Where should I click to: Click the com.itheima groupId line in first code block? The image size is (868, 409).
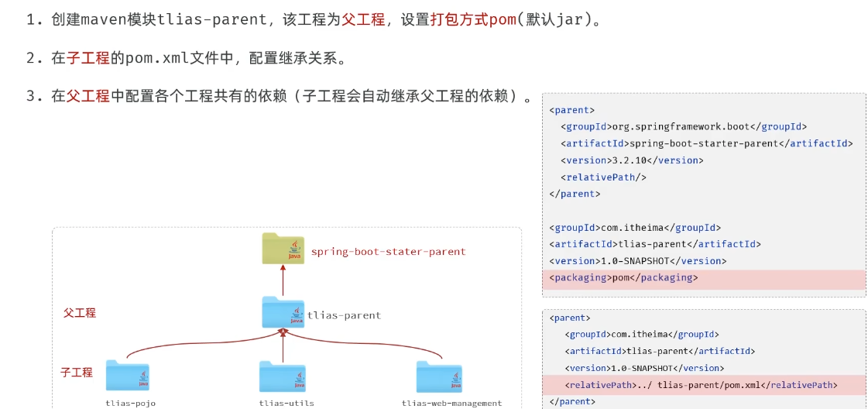[635, 228]
